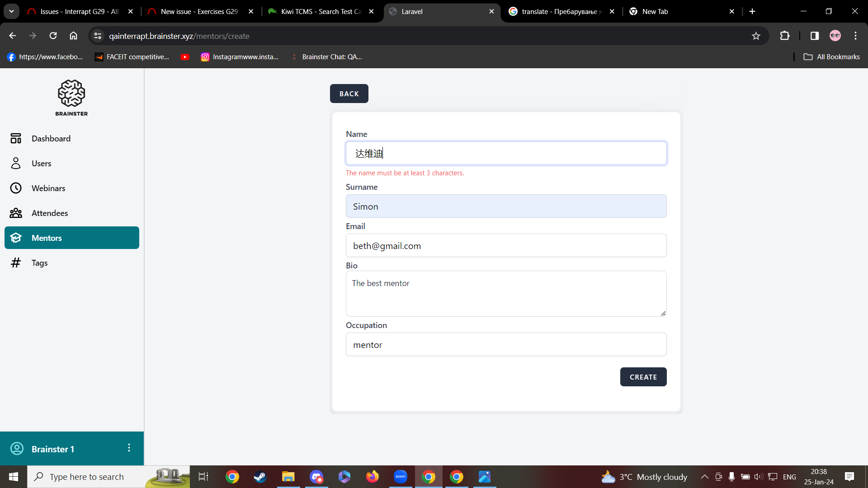Toggle the browser side panel
The height and width of the screenshot is (488, 868).
814,36
